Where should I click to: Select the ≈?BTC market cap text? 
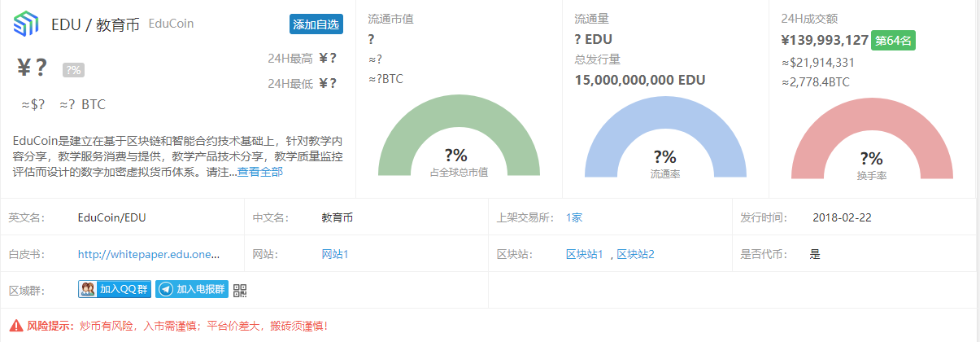385,79
